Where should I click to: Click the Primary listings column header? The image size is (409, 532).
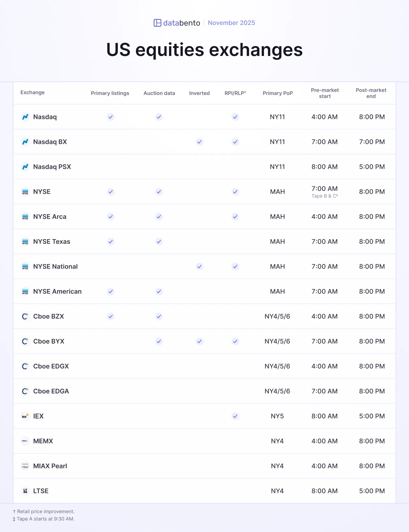110,93
